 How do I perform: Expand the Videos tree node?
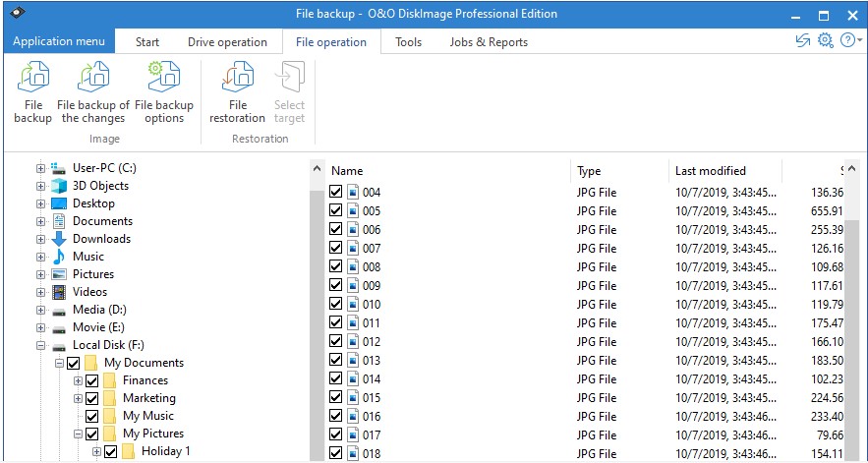(40, 292)
